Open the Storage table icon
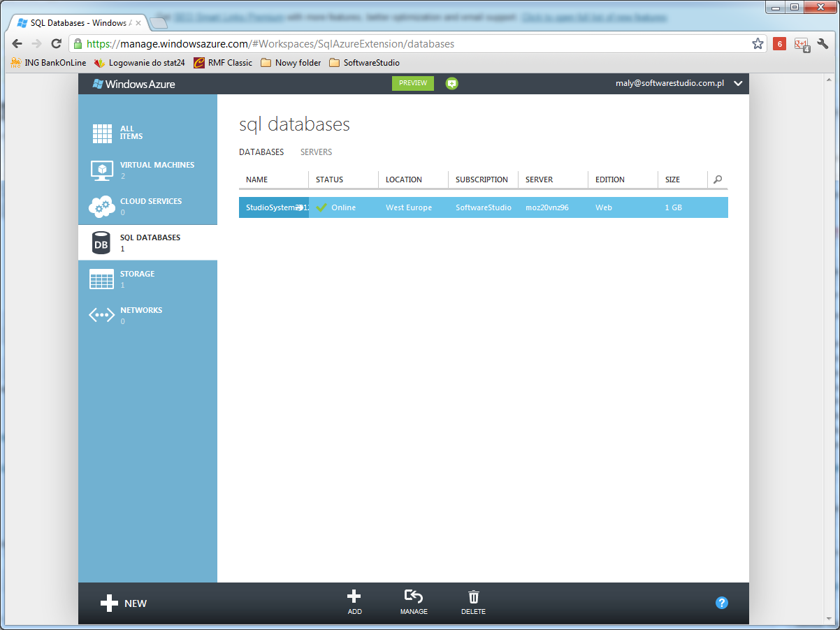The width and height of the screenshot is (840, 630). [102, 279]
